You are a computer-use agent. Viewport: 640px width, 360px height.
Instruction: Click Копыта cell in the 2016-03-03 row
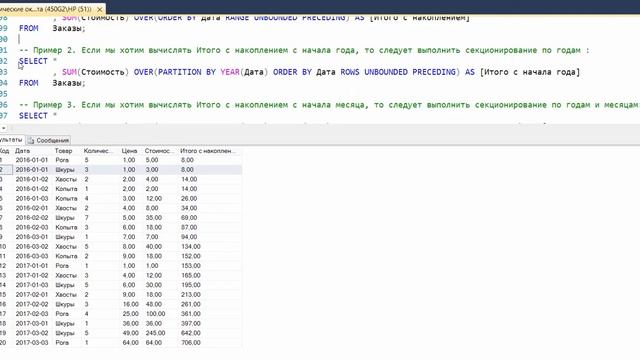tap(66, 256)
